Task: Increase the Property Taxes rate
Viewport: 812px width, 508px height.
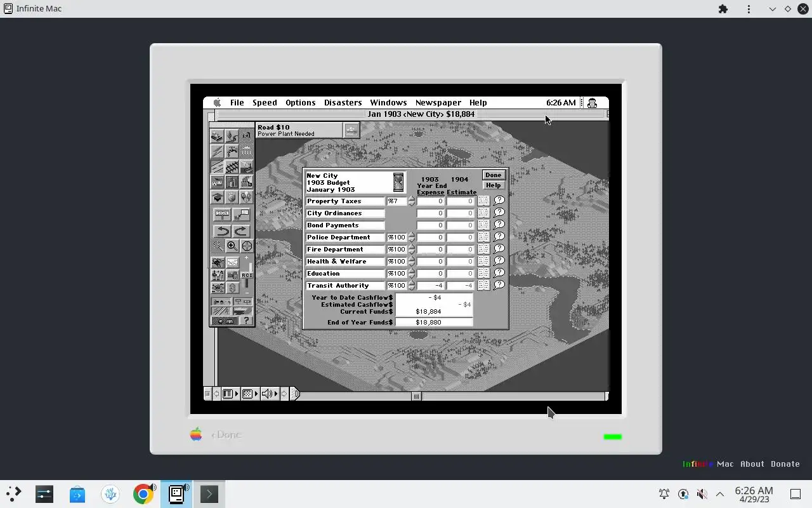Action: pos(412,198)
